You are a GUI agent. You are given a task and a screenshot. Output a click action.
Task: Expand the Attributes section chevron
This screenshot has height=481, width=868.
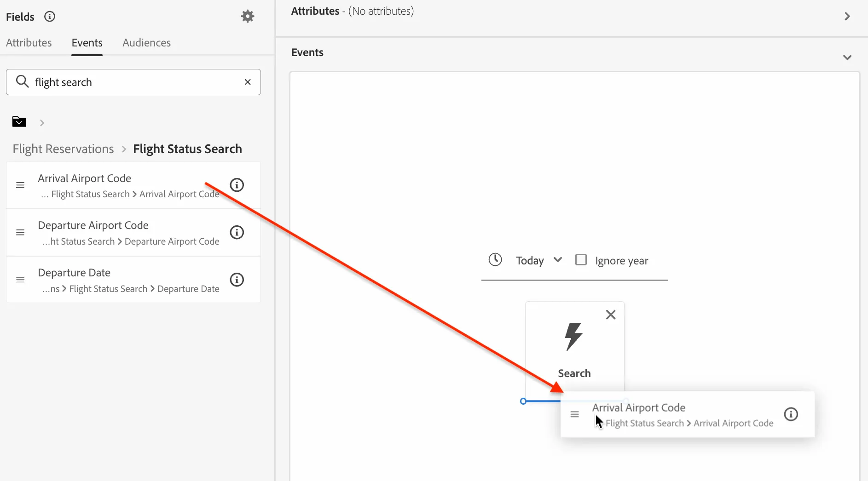tap(847, 17)
